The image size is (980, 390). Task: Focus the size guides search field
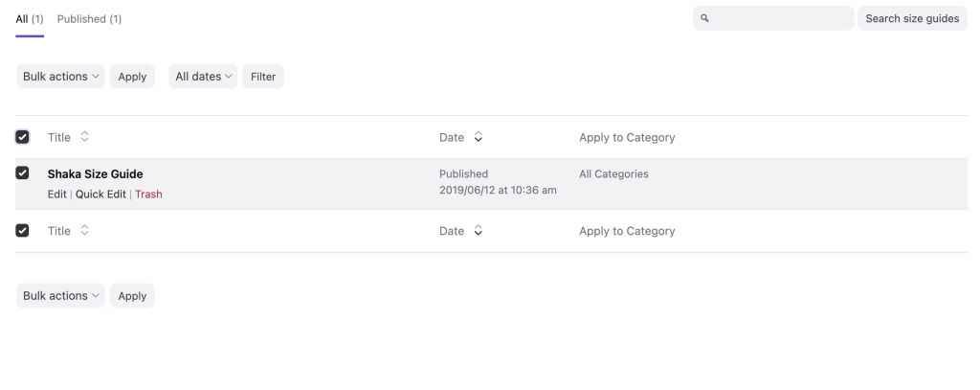pos(780,18)
